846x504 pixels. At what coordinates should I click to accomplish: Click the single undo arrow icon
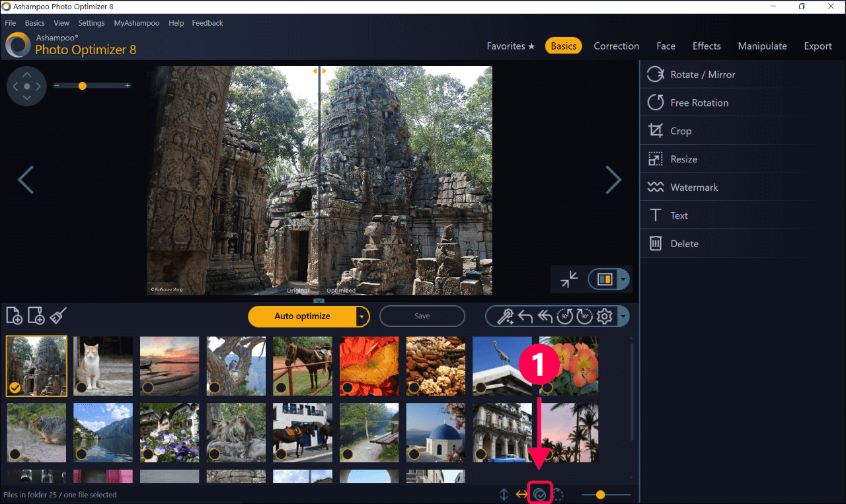click(x=525, y=316)
